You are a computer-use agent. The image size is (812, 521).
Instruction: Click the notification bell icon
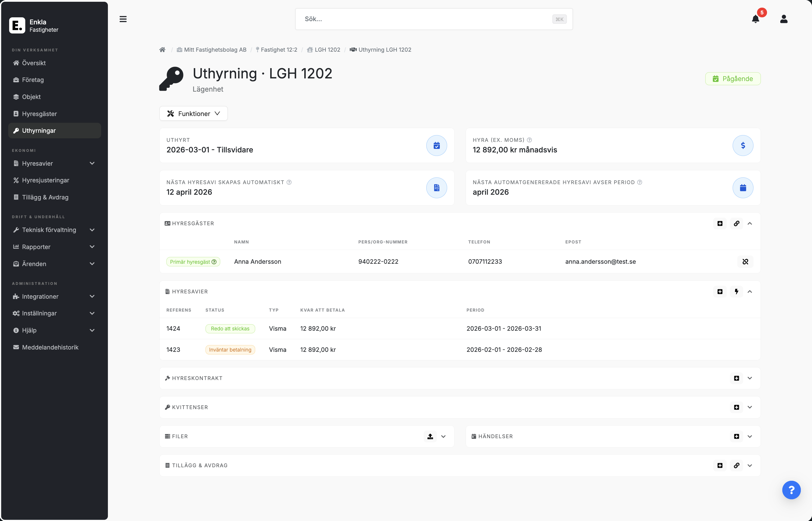tap(755, 19)
